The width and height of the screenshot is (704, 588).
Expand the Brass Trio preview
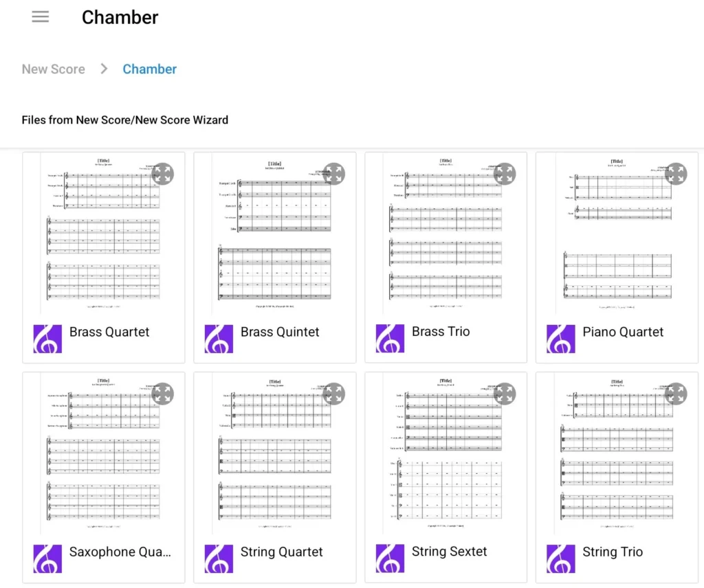tap(505, 174)
